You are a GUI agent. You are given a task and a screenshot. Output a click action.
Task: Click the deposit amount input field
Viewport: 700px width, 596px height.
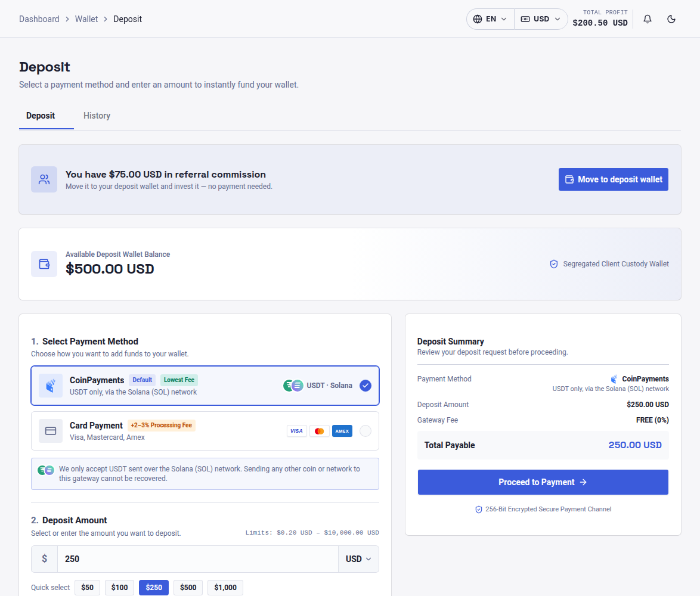pos(198,559)
